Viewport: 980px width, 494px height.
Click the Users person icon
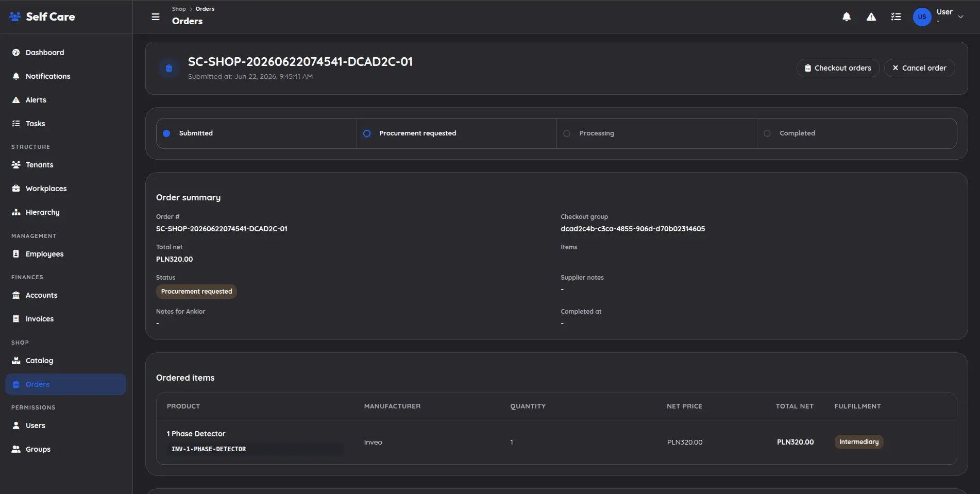[x=16, y=425]
